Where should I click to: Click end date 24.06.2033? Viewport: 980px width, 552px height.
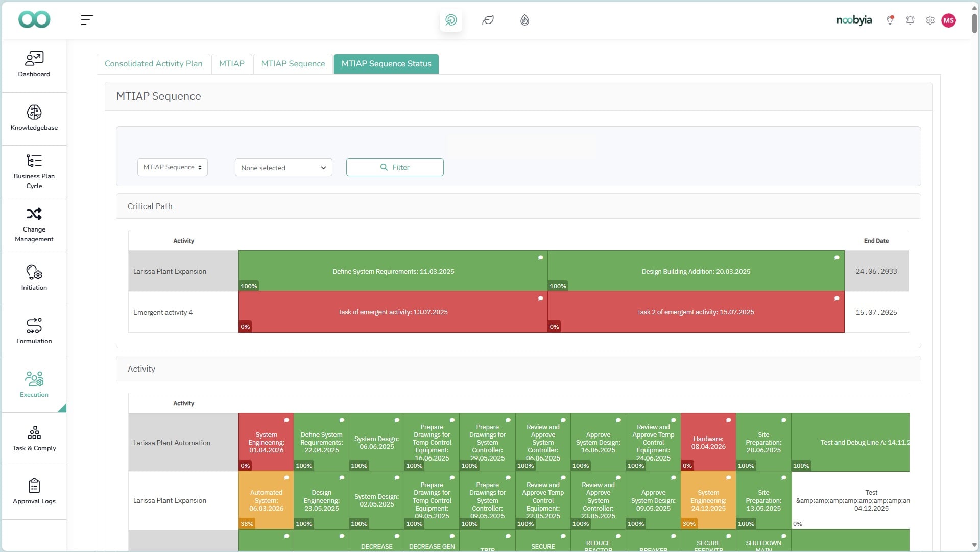876,271
